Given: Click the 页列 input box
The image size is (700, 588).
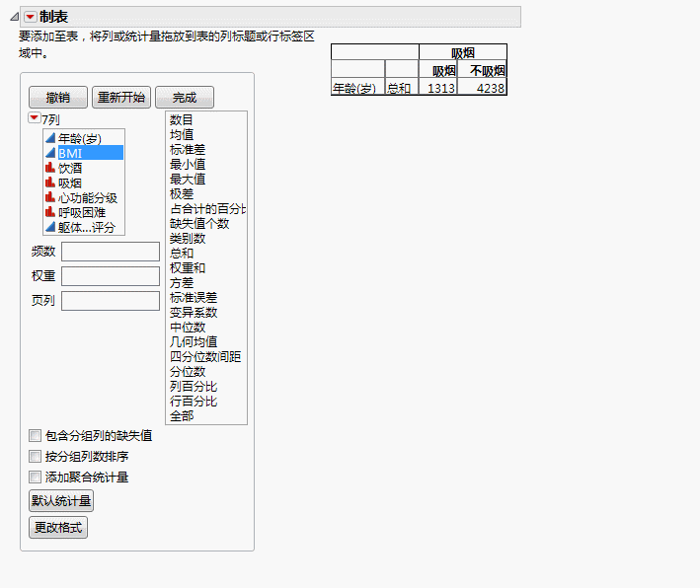Looking at the screenshot, I should pyautogui.click(x=111, y=301).
